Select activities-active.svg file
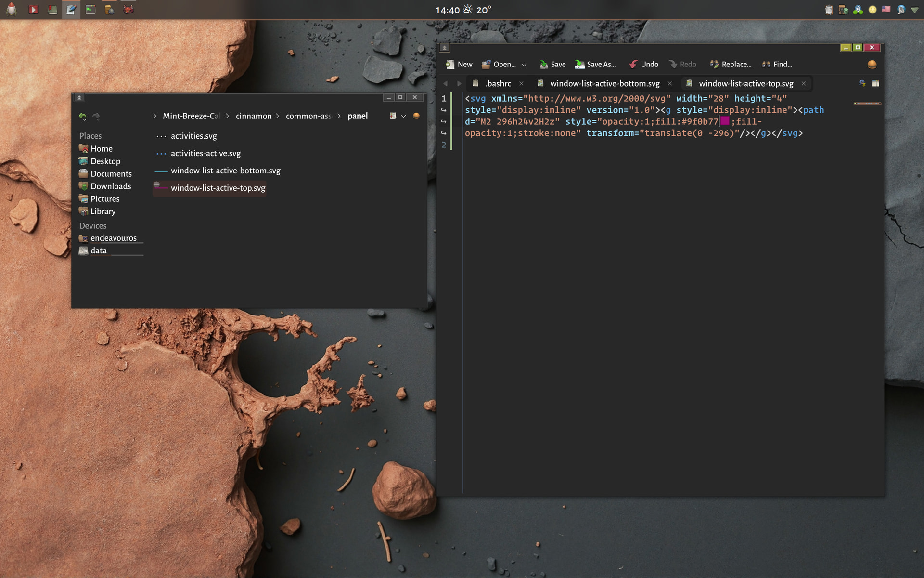Viewport: 924px width, 578px height. pos(205,153)
